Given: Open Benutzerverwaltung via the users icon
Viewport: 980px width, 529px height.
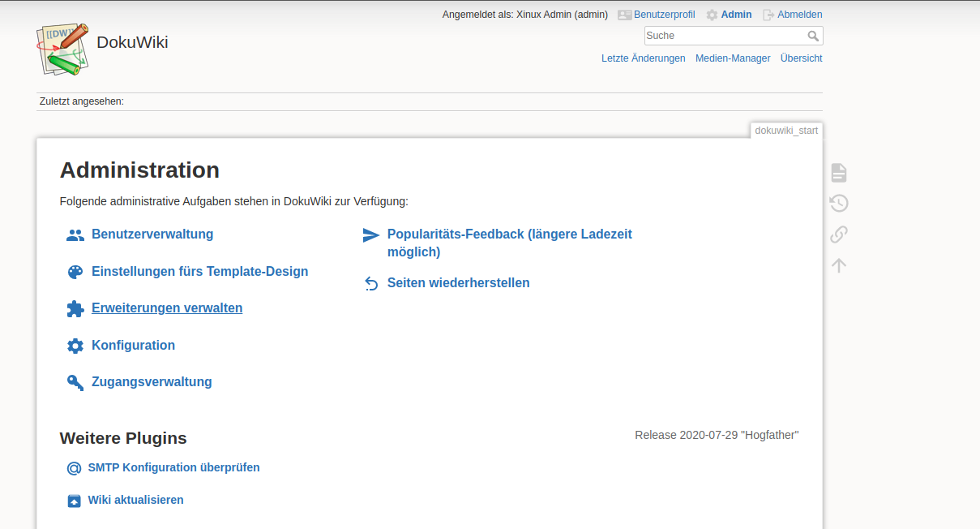Looking at the screenshot, I should coord(75,234).
